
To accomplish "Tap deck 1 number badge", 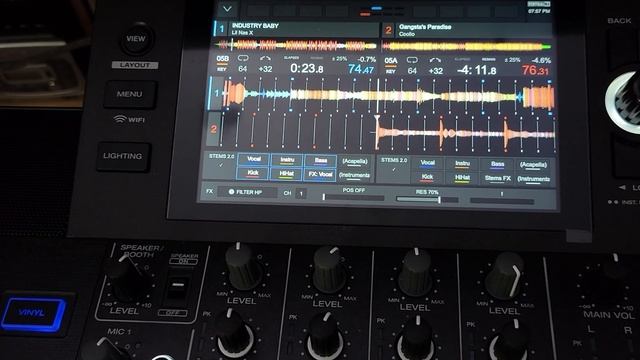I will 221,29.
